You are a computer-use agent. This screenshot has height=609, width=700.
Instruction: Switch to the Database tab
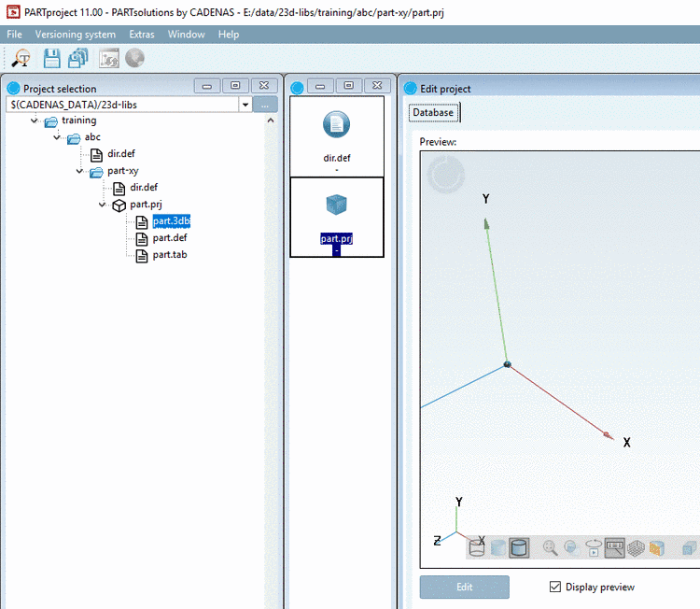point(433,112)
